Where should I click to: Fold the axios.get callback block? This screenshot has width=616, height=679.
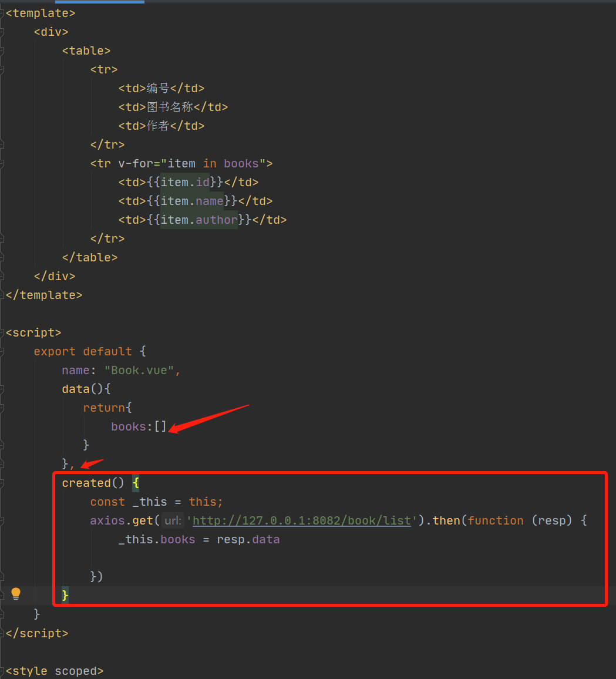click(x=2, y=521)
